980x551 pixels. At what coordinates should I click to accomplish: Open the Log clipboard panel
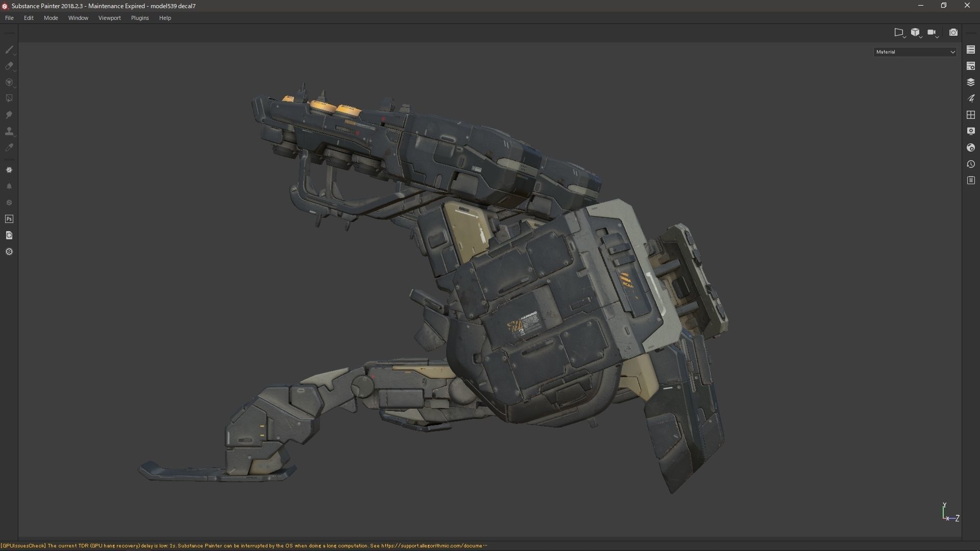click(x=971, y=181)
